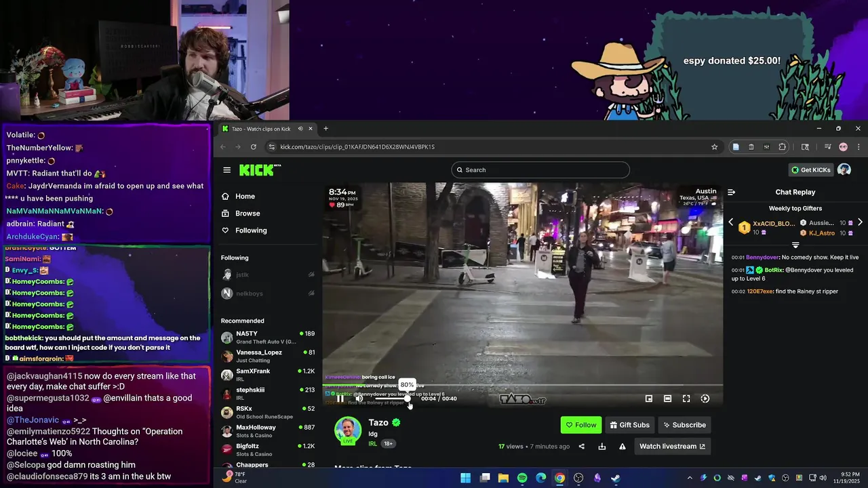Collapse the Chat Replay panel

tap(731, 192)
